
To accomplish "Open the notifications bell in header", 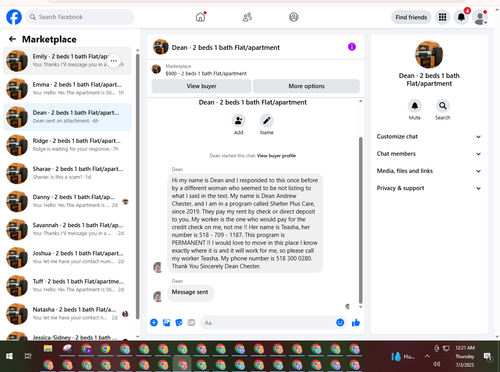I will tap(461, 17).
